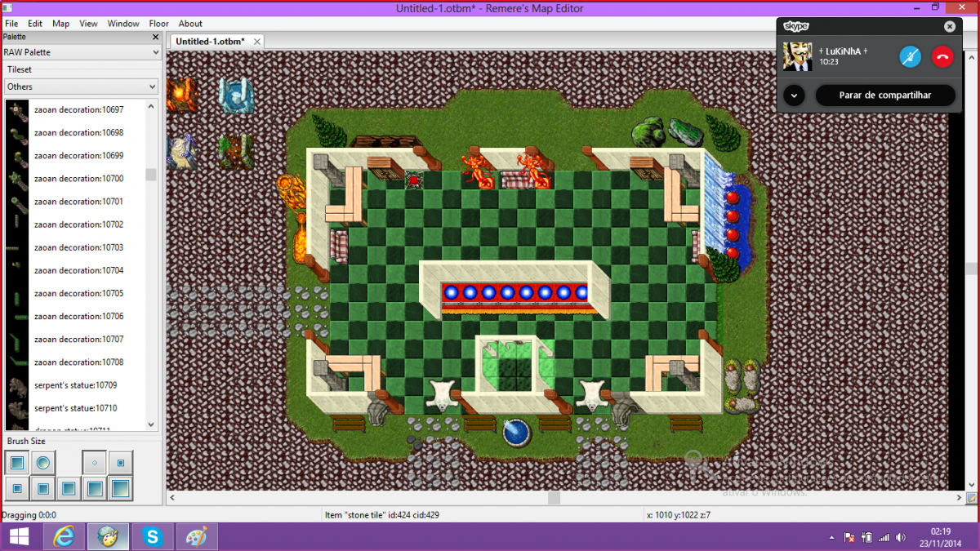The image size is (980, 551).
Task: Open the Map menu
Action: coord(61,24)
